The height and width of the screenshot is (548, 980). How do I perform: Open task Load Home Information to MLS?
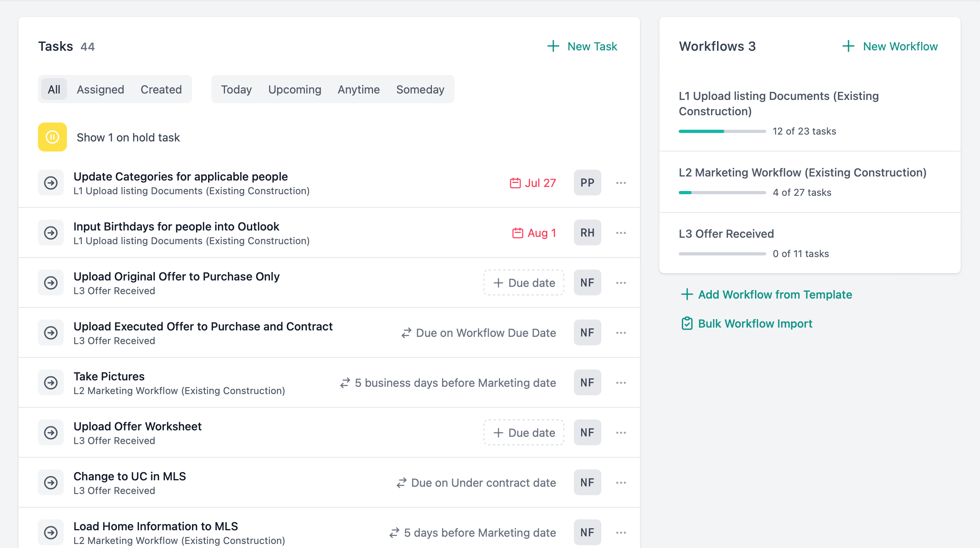point(156,526)
